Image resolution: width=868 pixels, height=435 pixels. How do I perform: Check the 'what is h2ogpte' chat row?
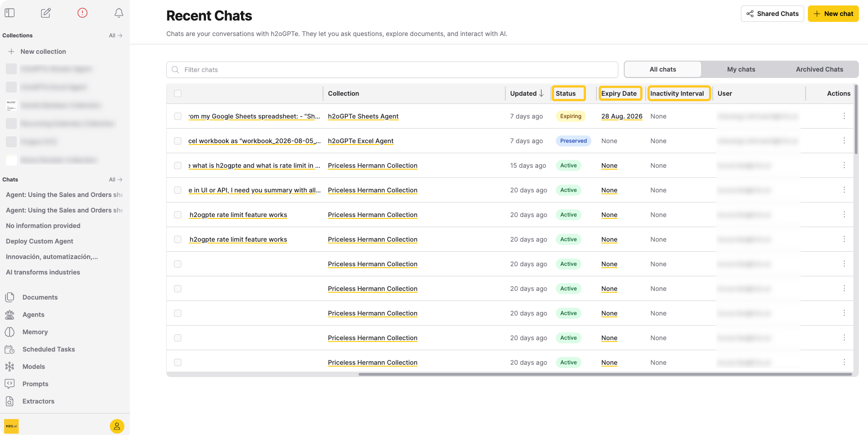tap(178, 166)
